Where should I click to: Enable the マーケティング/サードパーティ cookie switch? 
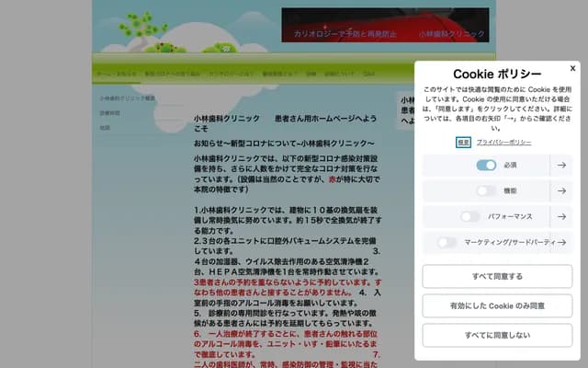[447, 242]
